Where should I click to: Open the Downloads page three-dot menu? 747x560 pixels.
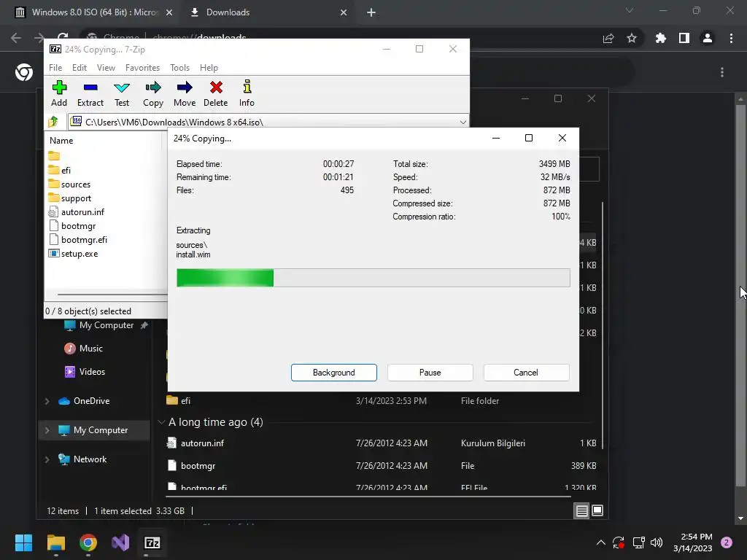point(722,72)
